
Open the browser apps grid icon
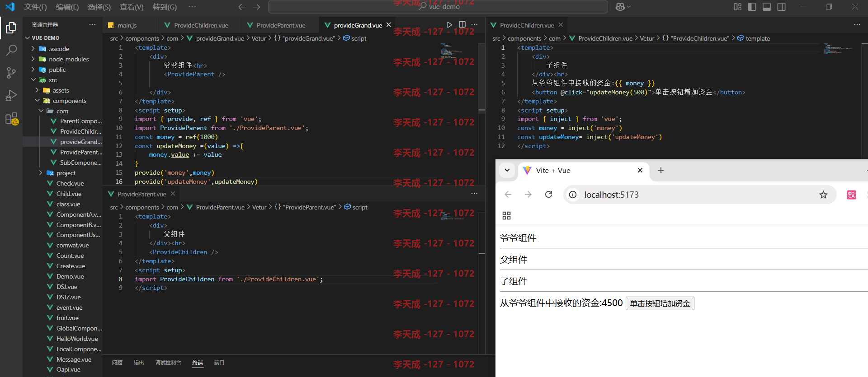point(506,216)
